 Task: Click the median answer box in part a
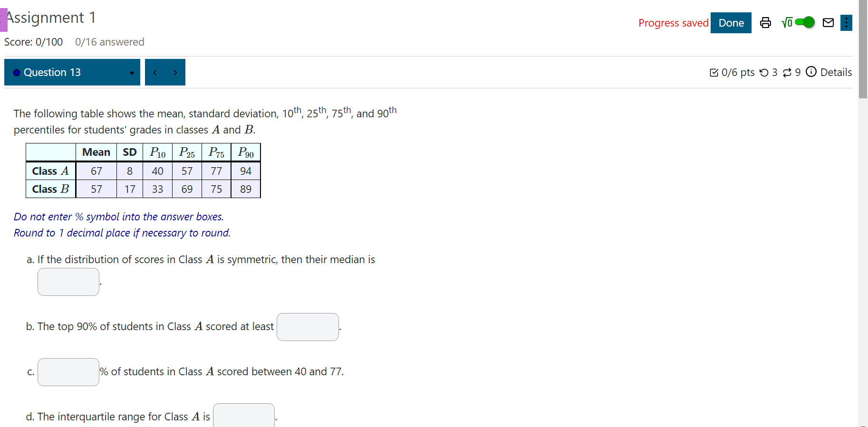pyautogui.click(x=68, y=282)
